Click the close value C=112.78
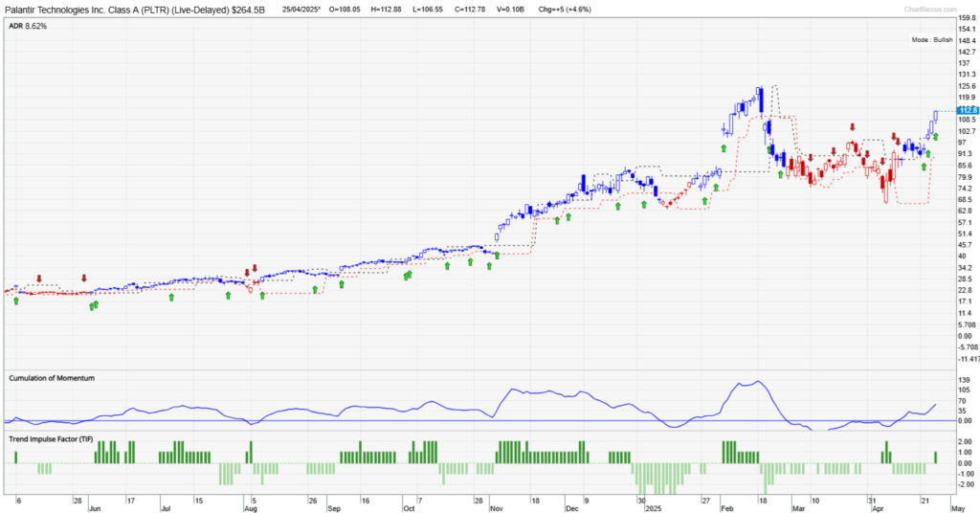 pos(470,10)
